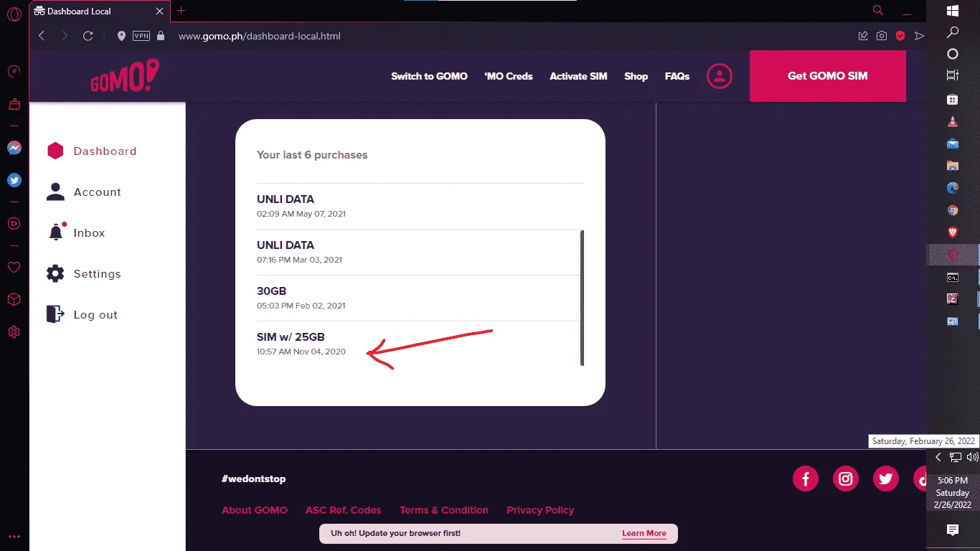Image resolution: width=980 pixels, height=551 pixels.
Task: Open File Explorer from the taskbar
Action: point(953,166)
